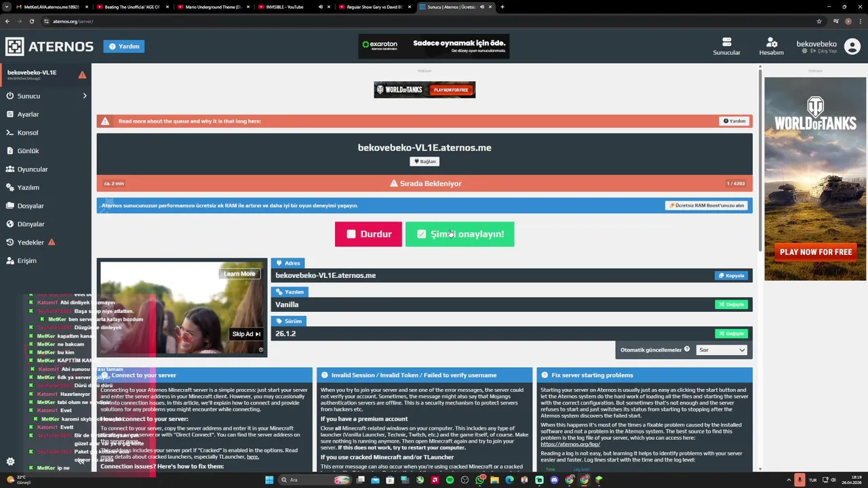Switch to Beating The Unofficial AGE OF tab
Image resolution: width=868 pixels, height=488 pixels.
tap(132, 7)
